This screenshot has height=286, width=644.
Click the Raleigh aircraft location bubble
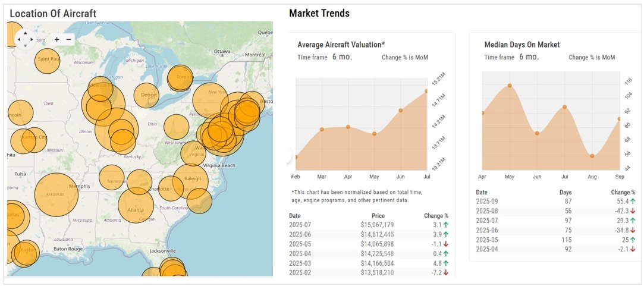191,180
